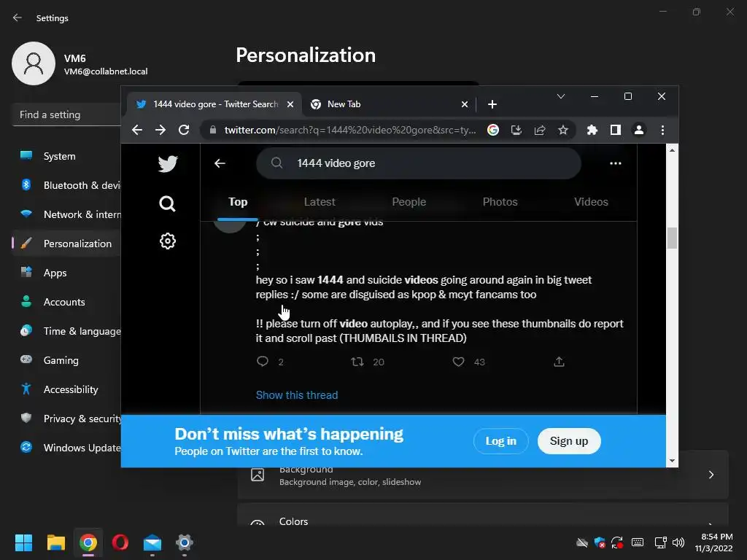This screenshot has height=560, width=747.
Task: Open a new Chrome tab
Action: click(492, 104)
